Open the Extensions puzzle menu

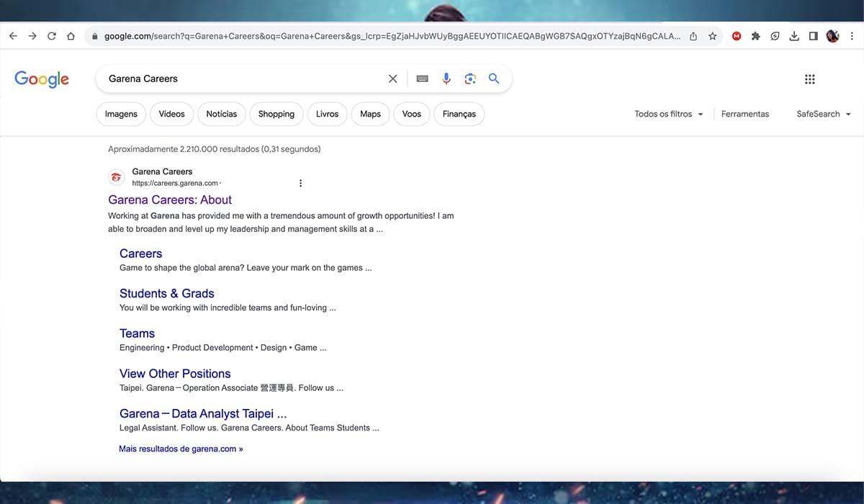pyautogui.click(x=755, y=36)
